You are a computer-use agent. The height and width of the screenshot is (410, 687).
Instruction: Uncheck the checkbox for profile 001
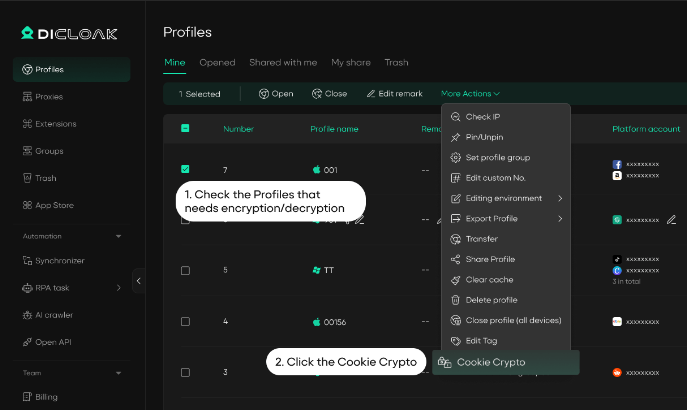coord(185,169)
